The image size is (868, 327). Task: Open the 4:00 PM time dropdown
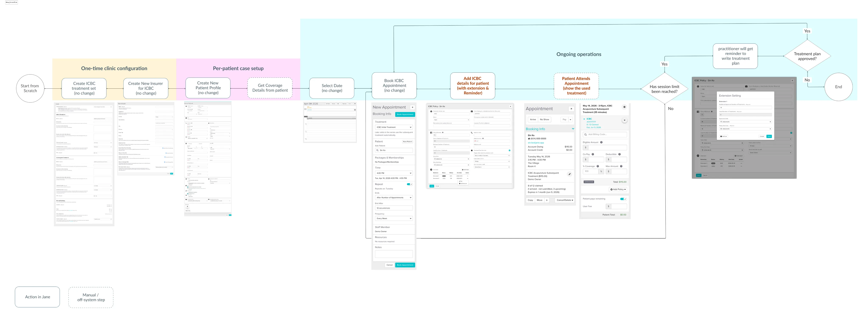click(394, 173)
